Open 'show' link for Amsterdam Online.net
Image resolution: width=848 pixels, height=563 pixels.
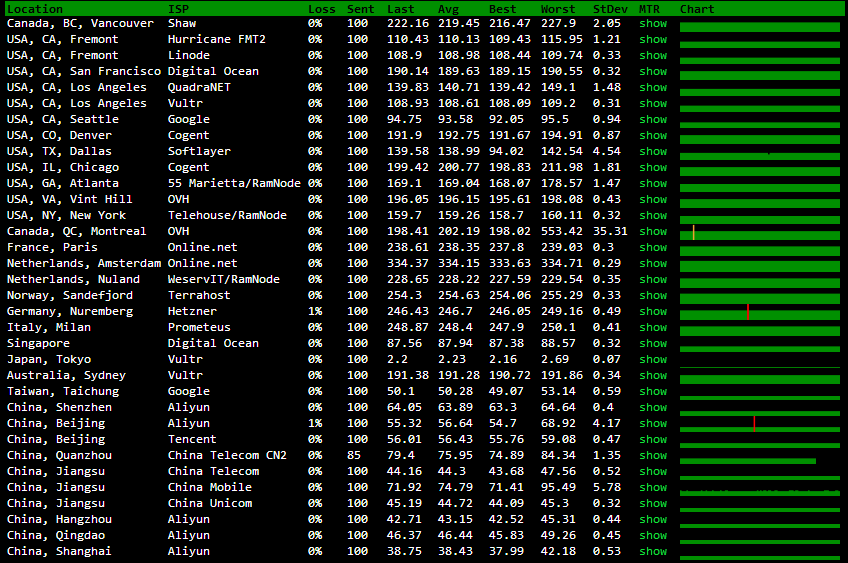(653, 263)
